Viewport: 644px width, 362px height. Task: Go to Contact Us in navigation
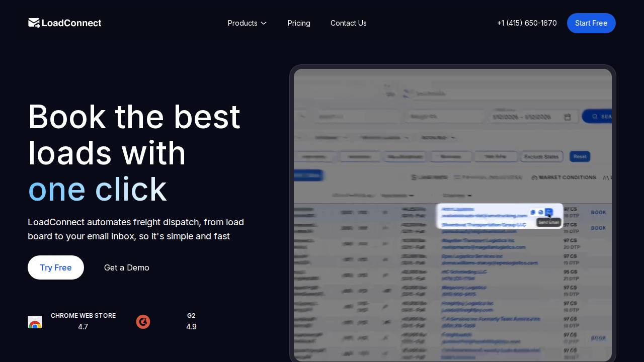348,23
